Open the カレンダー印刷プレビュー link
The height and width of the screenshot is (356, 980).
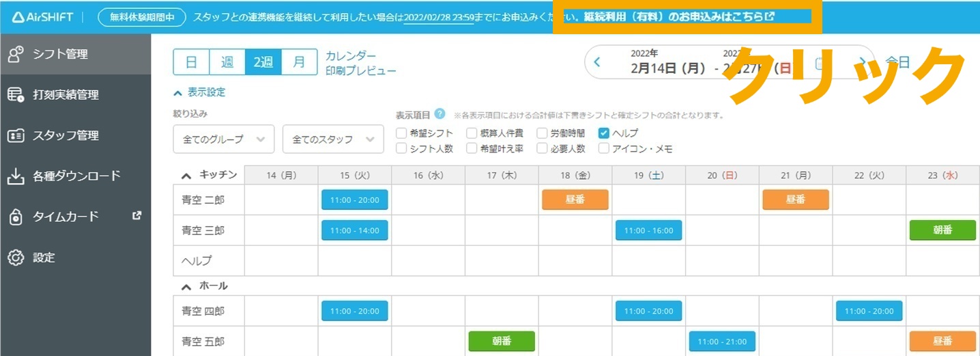360,63
